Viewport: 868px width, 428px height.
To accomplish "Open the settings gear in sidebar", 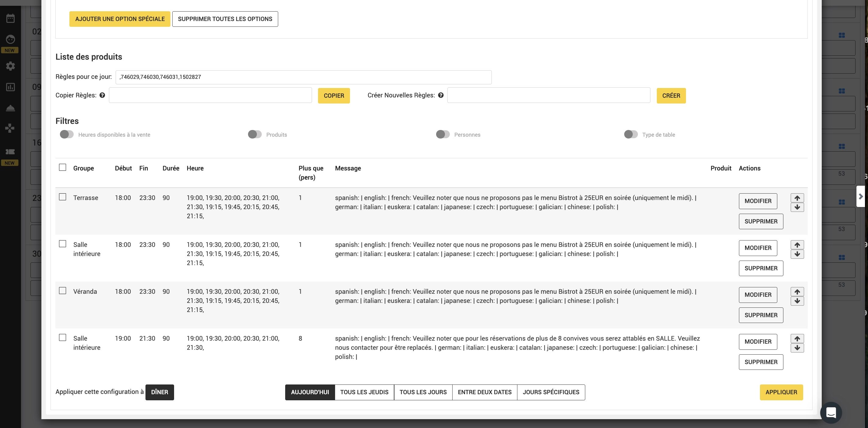I will 10,66.
